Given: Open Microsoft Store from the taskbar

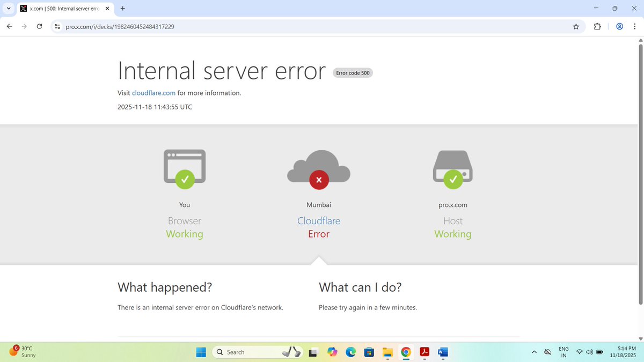Looking at the screenshot, I should 369,352.
